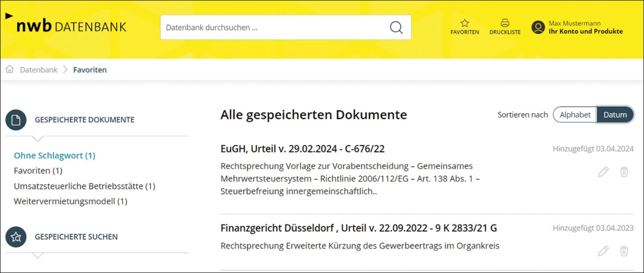Screen dimensions: 644x273
Task: Select the Weitervermietungsmodell (1) keyword
Action: (x=70, y=202)
